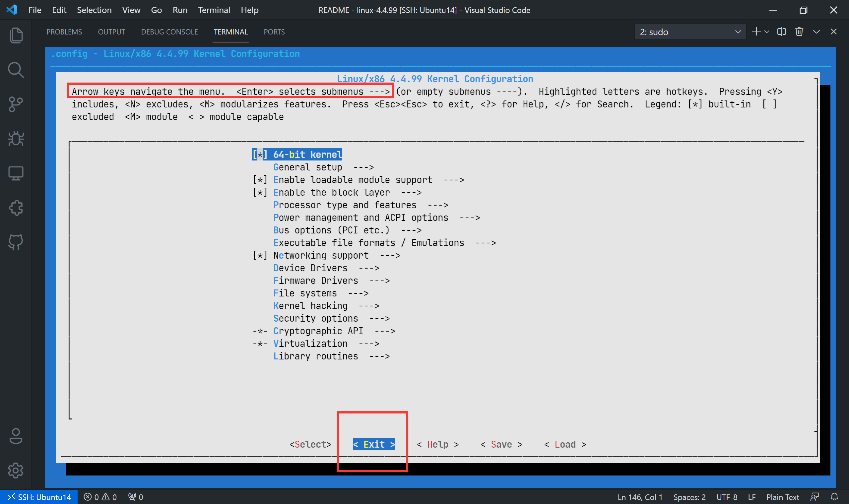Expand the Security options submenu

click(331, 318)
